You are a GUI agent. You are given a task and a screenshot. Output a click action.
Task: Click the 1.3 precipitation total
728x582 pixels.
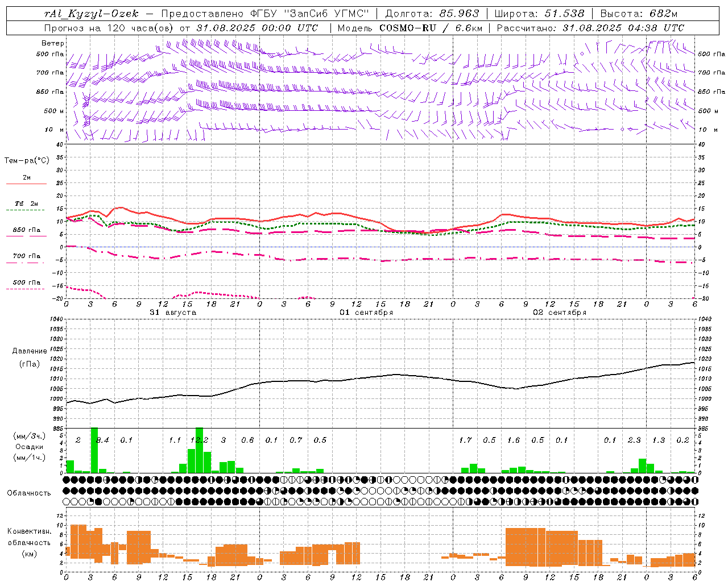(659, 440)
